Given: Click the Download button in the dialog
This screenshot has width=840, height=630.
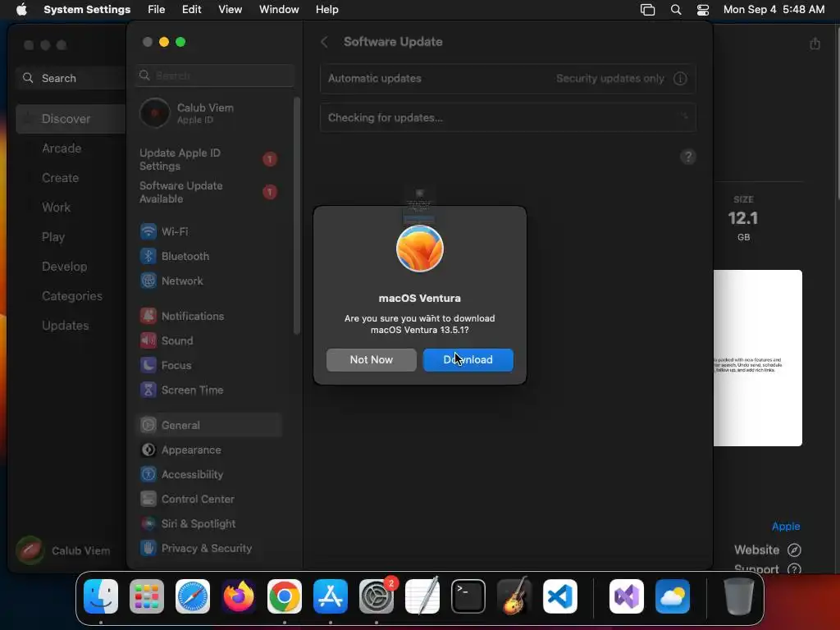Looking at the screenshot, I should pos(468,360).
